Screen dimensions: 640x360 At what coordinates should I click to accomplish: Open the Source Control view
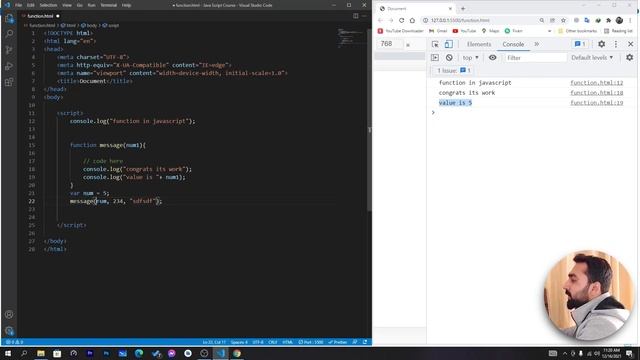[x=9, y=50]
